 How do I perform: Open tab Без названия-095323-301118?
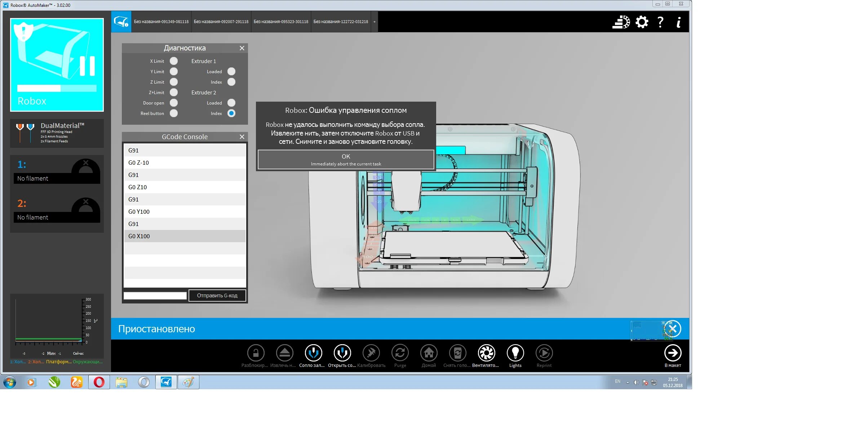(x=281, y=22)
